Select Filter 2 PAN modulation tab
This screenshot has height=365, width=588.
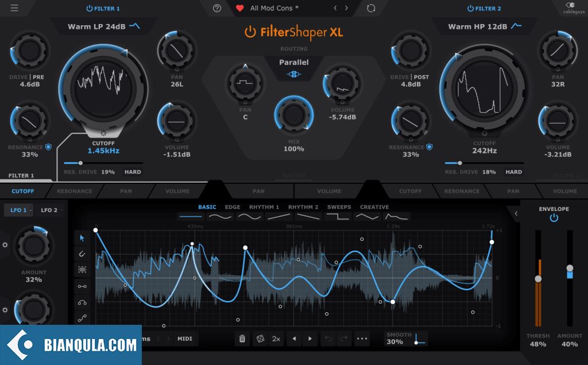coord(513,191)
